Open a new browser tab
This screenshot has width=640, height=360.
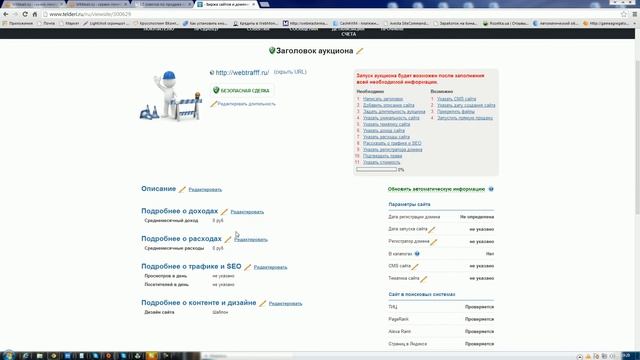click(x=264, y=4)
